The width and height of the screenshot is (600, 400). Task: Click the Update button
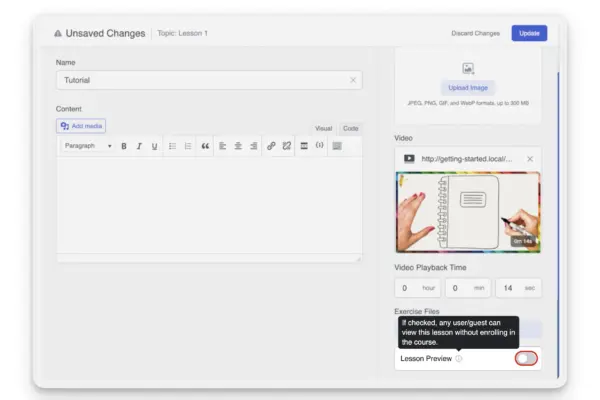(529, 33)
